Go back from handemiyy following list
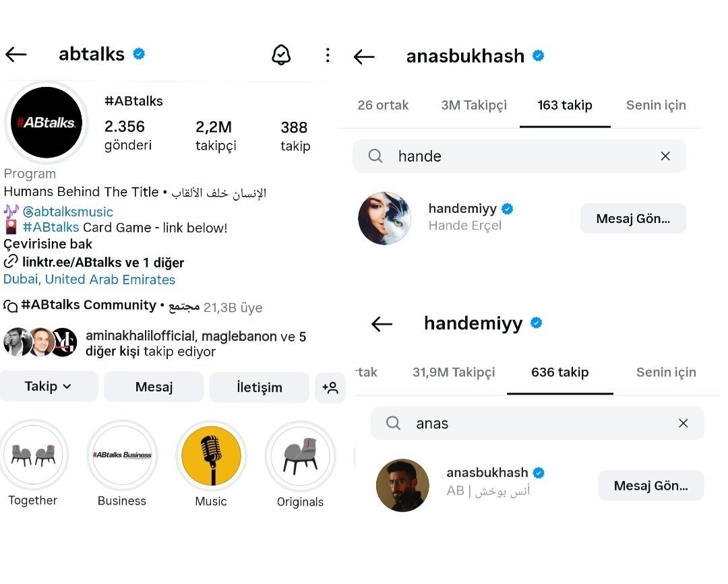The width and height of the screenshot is (728, 584). pos(382,324)
